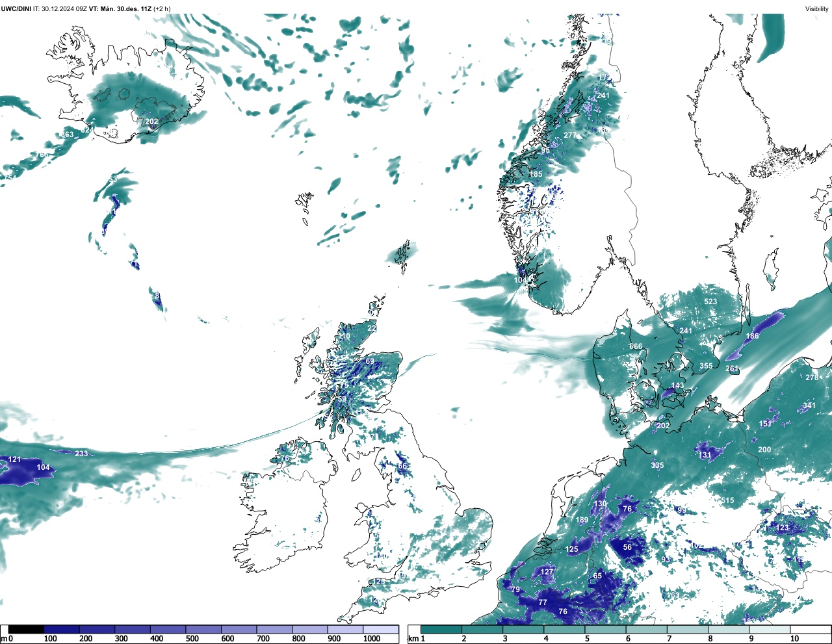Click the 69 visibility value over Scotland
This screenshot has width=832, height=644.
click(x=370, y=361)
